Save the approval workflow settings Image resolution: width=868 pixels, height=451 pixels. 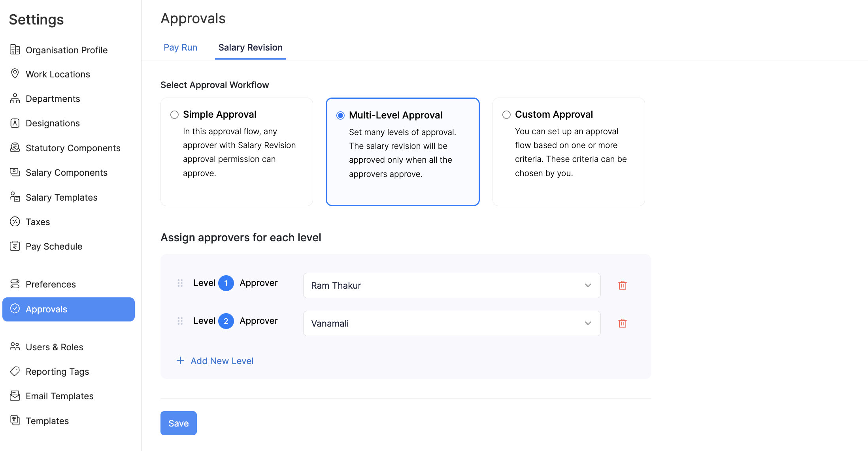tap(178, 423)
